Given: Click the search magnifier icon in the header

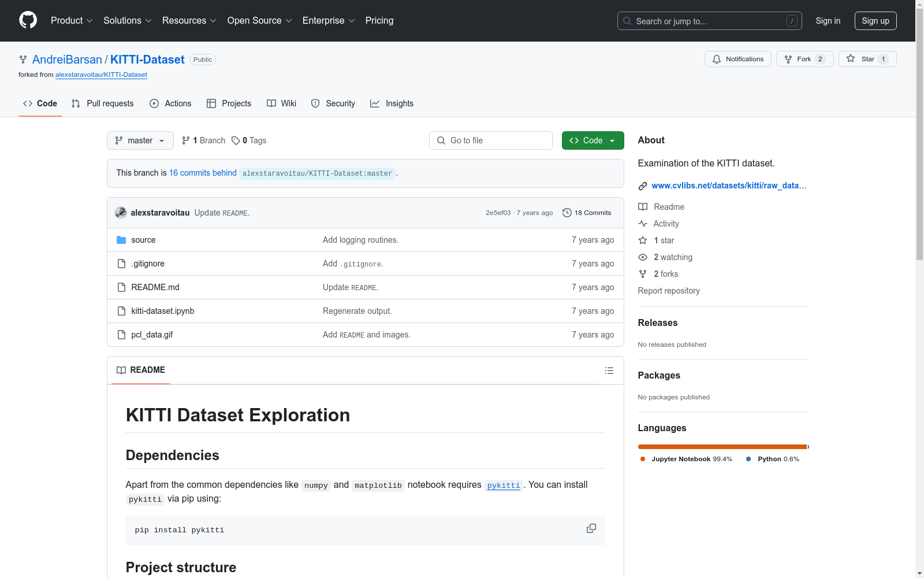Looking at the screenshot, I should [627, 21].
